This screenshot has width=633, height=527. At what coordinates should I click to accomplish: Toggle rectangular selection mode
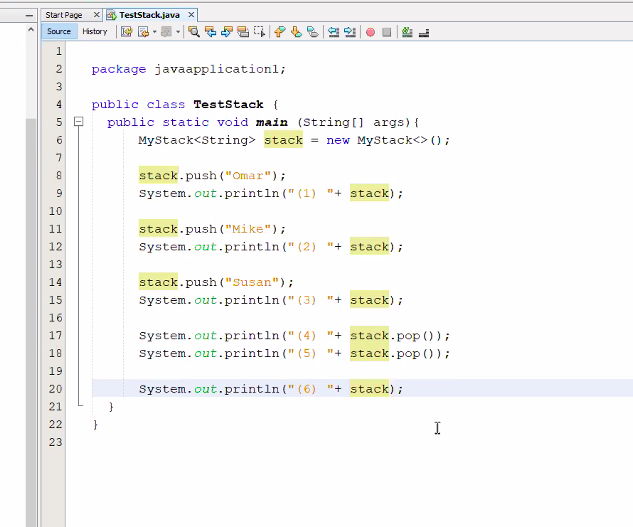[260, 31]
